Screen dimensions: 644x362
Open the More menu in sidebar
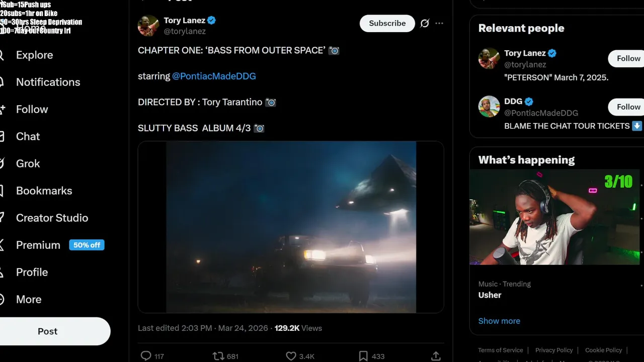29,299
